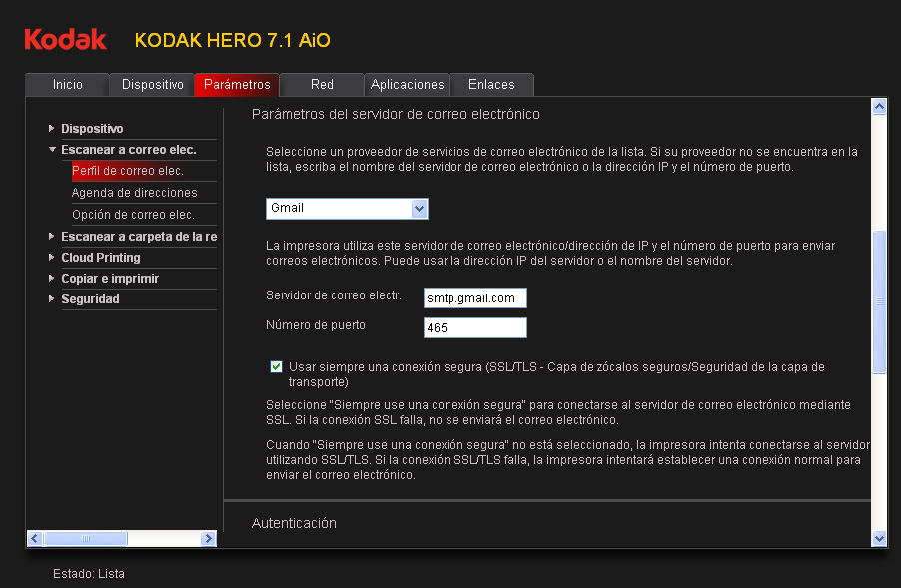
Task: Collapse the Escanear a correo elec. arrow
Action: pyautogui.click(x=52, y=150)
